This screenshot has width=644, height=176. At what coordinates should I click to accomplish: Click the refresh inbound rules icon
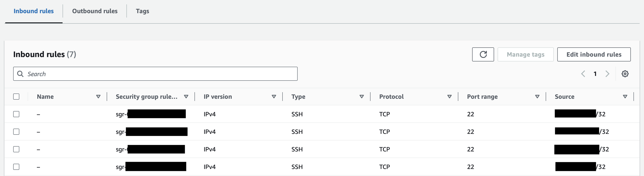pos(483,54)
